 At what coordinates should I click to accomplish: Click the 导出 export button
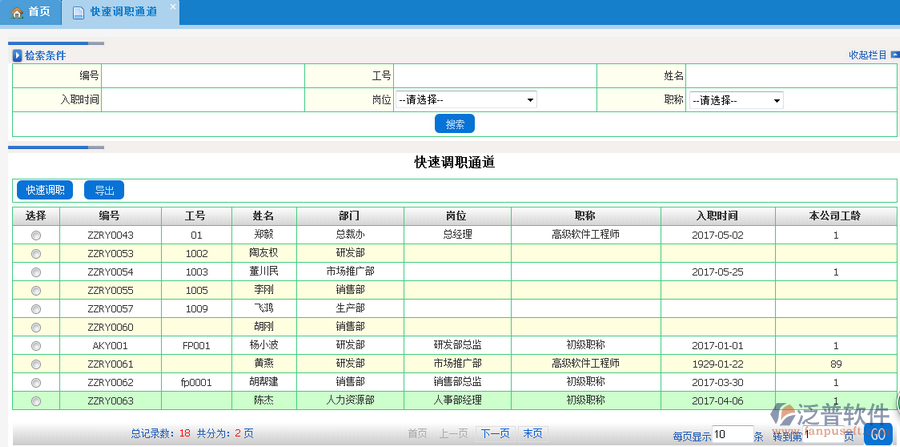coord(104,190)
